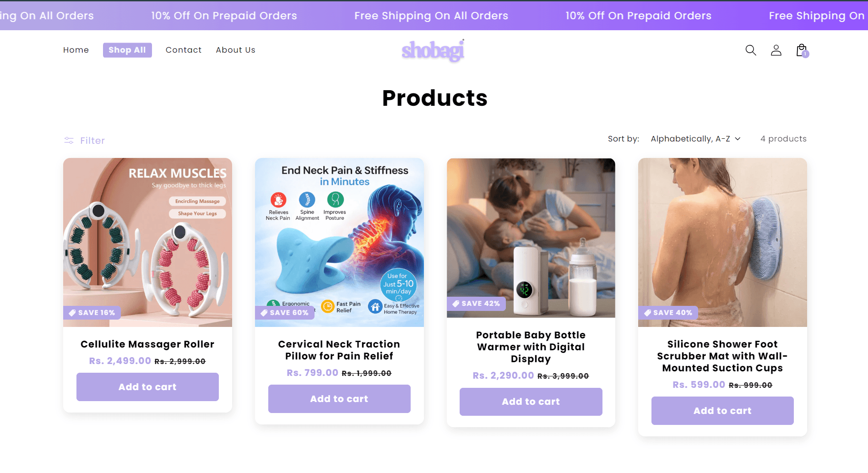Select the Shop All menu item
The width and height of the screenshot is (868, 473).
pos(127,50)
